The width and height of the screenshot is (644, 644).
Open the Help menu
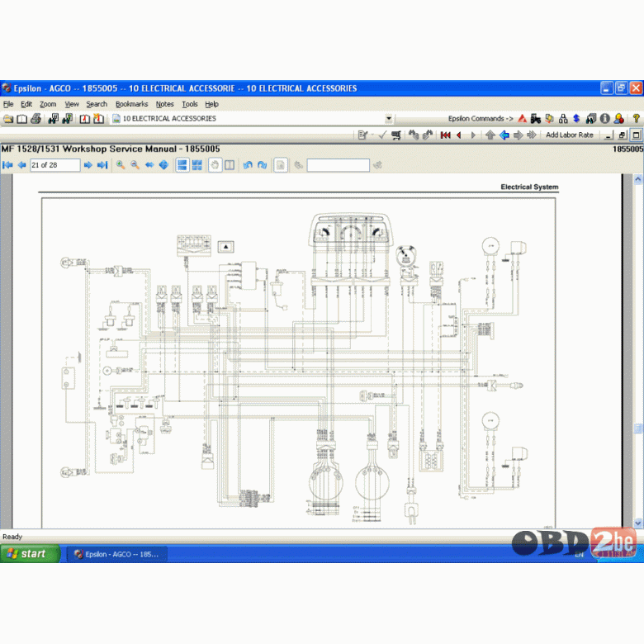tap(211, 104)
